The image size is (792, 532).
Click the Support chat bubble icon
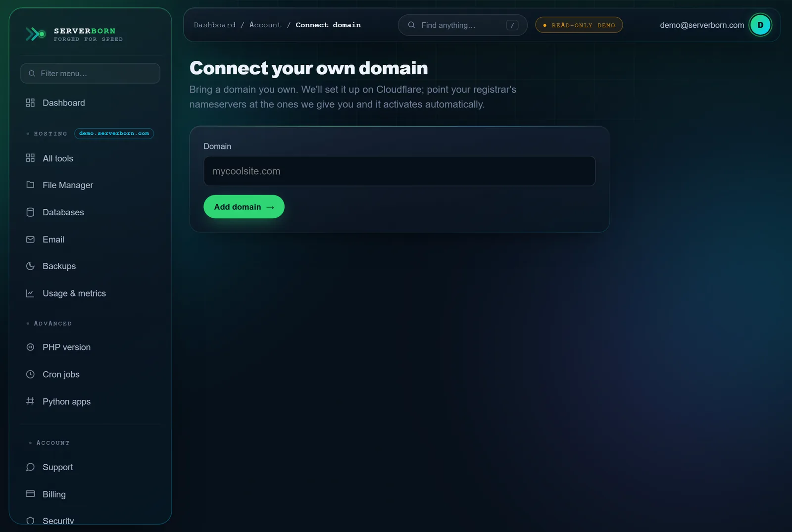(30, 467)
